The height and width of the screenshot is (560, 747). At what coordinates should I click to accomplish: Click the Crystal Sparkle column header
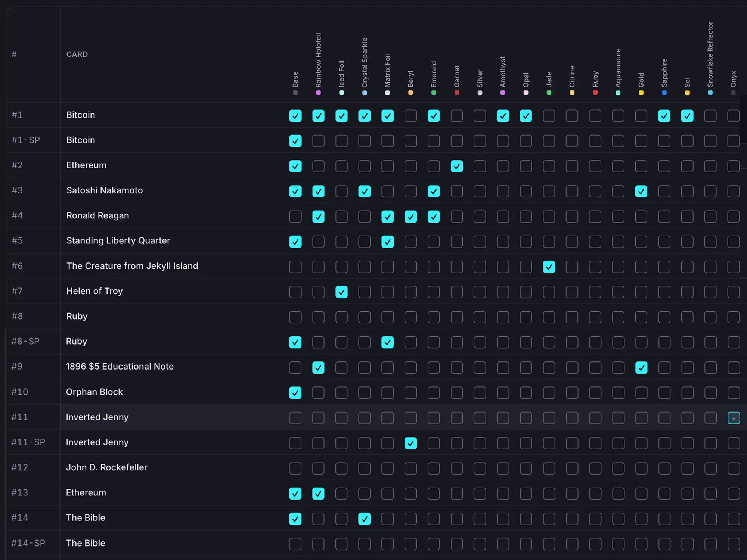tap(365, 63)
